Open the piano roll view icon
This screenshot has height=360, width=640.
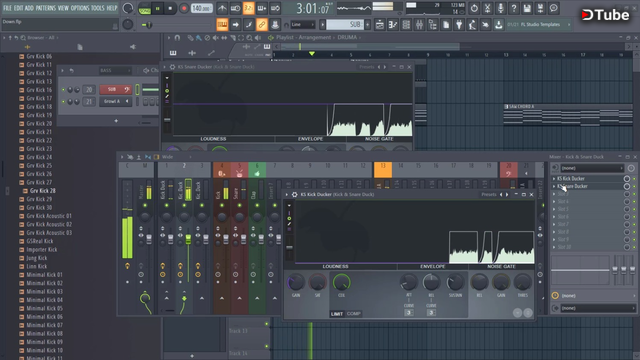393,25
